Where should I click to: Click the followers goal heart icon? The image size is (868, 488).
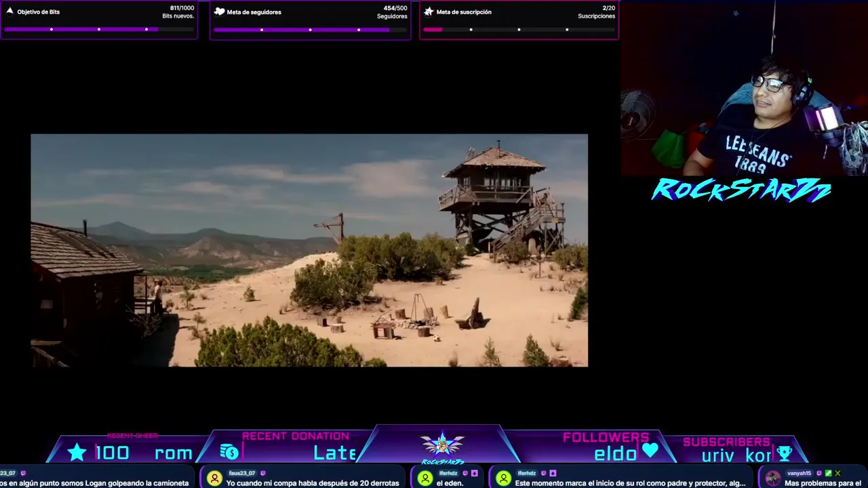coord(219,12)
